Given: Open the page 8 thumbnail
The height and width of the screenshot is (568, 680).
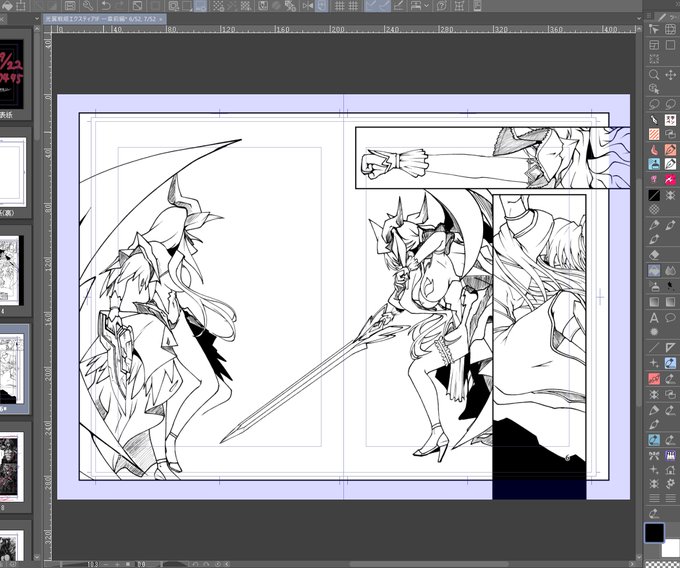Looking at the screenshot, I should tap(12, 467).
